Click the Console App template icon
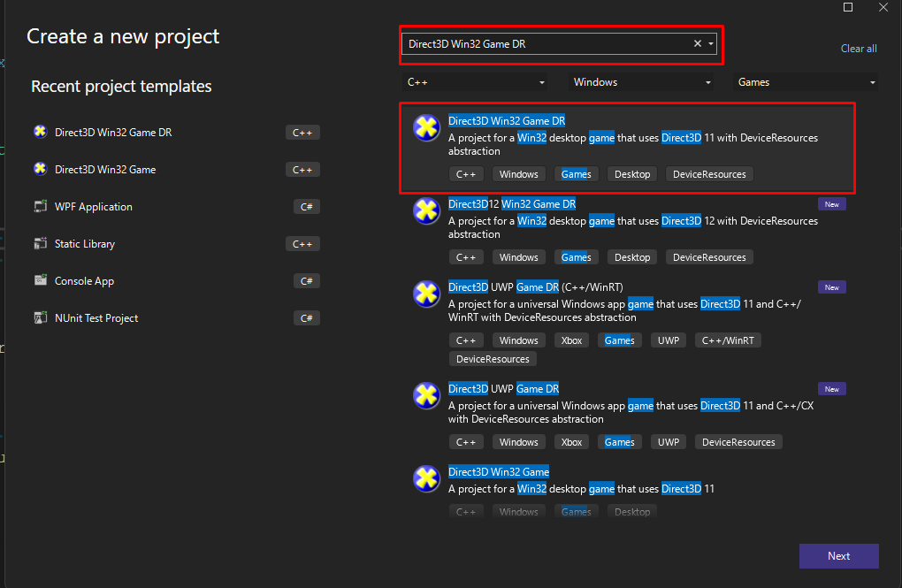The image size is (902, 588). pos(40,280)
